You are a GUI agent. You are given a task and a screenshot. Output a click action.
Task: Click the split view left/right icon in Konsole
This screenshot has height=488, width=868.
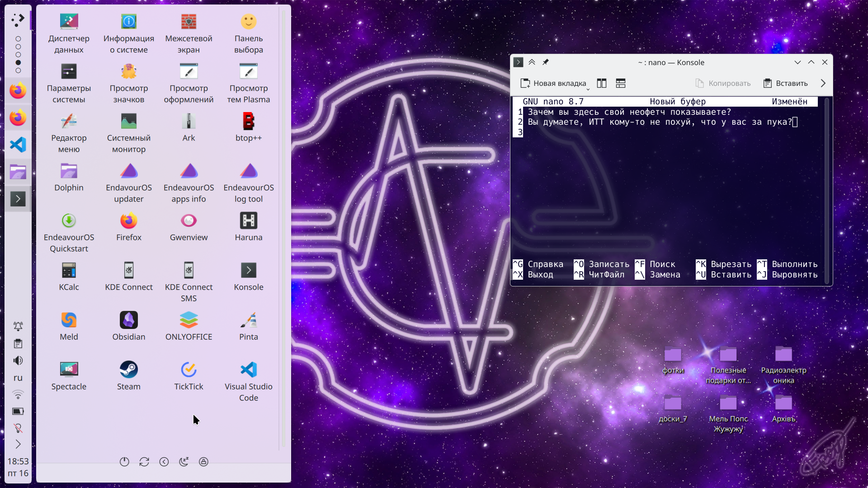pos(601,83)
